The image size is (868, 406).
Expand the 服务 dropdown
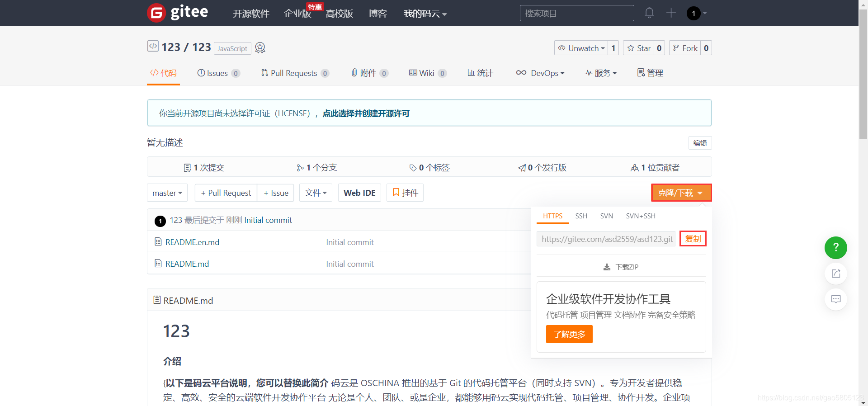(x=601, y=73)
